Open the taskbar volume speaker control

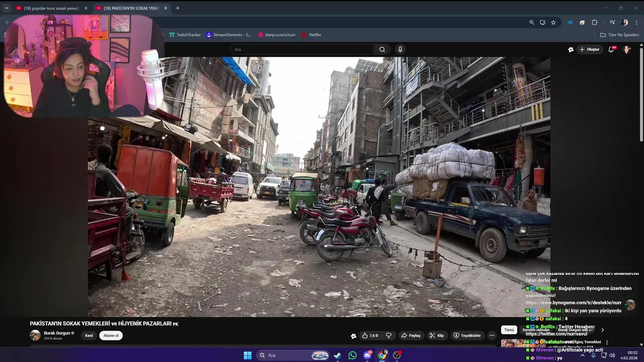pyautogui.click(x=612, y=355)
